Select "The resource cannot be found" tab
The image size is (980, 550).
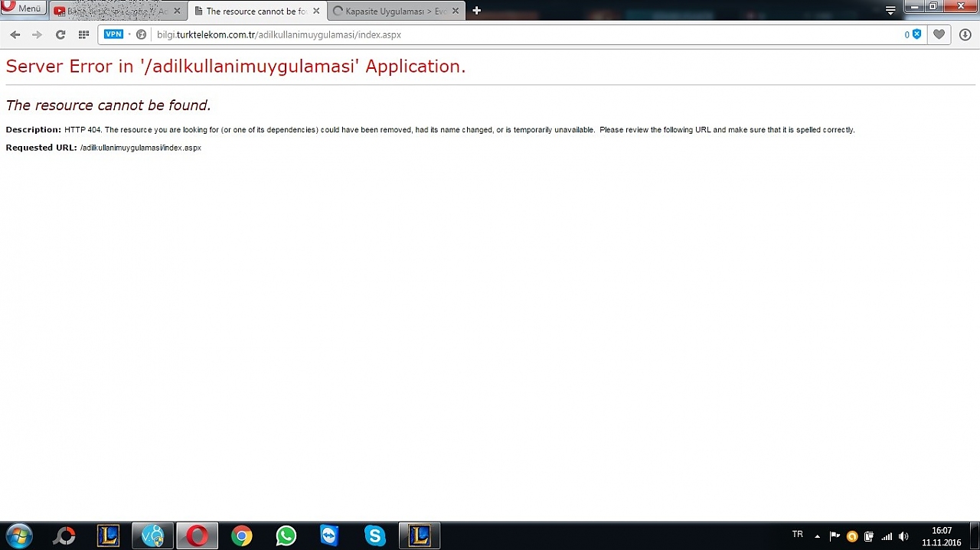pyautogui.click(x=256, y=11)
